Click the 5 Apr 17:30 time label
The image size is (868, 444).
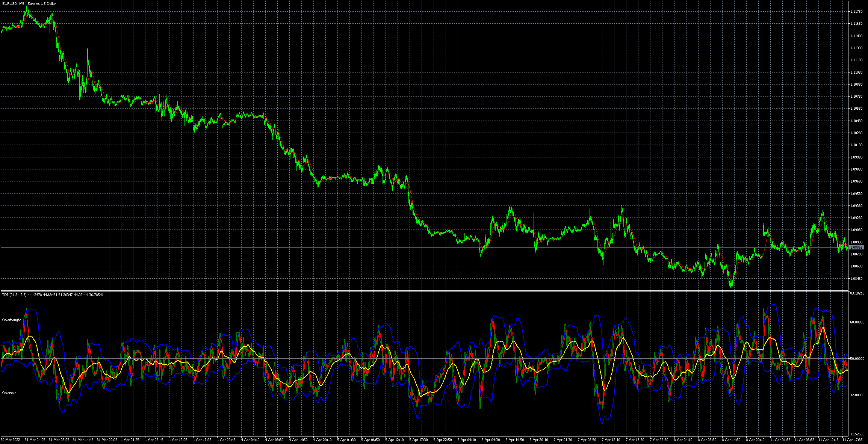tap(419, 439)
